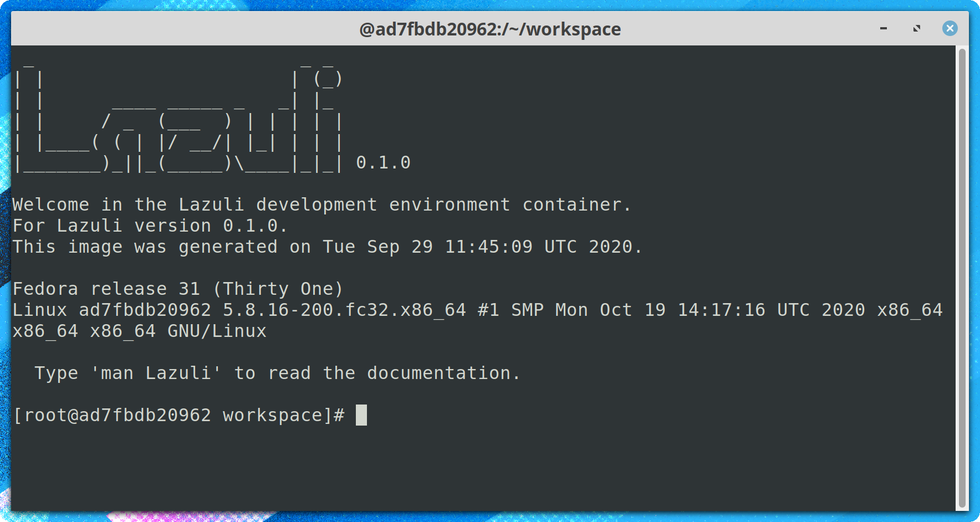980x522 pixels.
Task: Click the 'Welcome in the Lazuli development' line
Action: pyautogui.click(x=194, y=205)
